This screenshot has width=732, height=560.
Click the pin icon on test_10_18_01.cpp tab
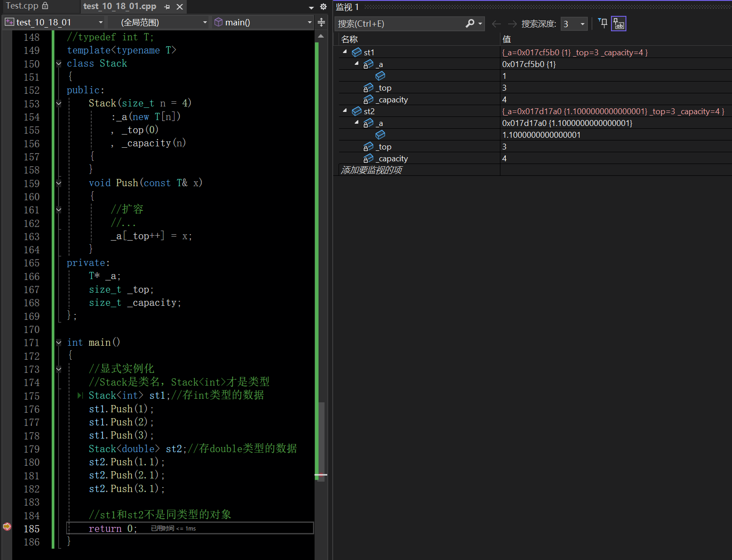click(167, 7)
